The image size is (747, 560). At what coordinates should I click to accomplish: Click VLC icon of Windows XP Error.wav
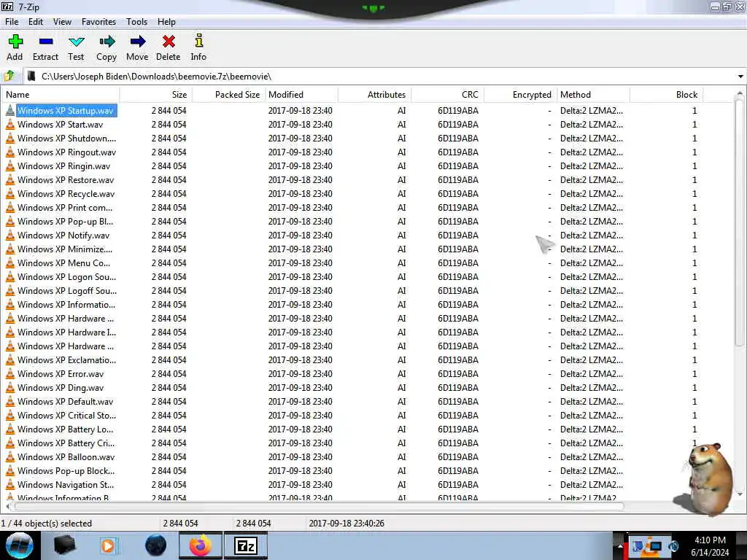[x=10, y=374]
